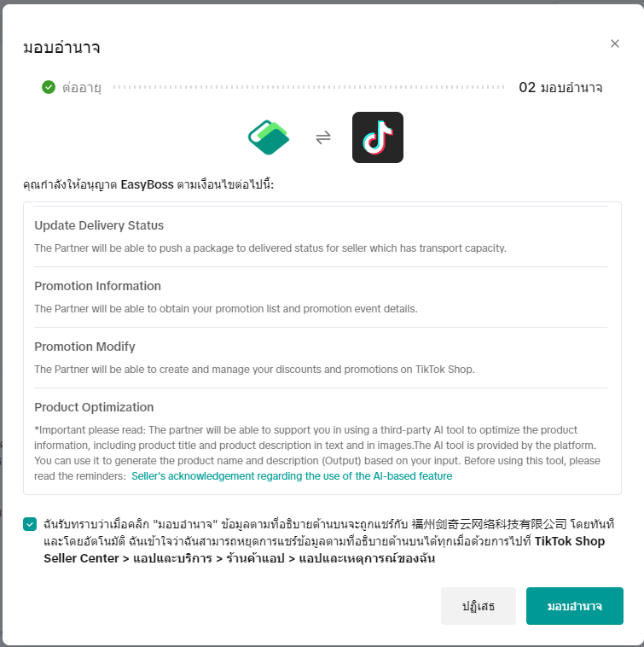The image size is (644, 647).
Task: Click the green checkmark beside ต่ออายุ
Action: click(x=49, y=87)
